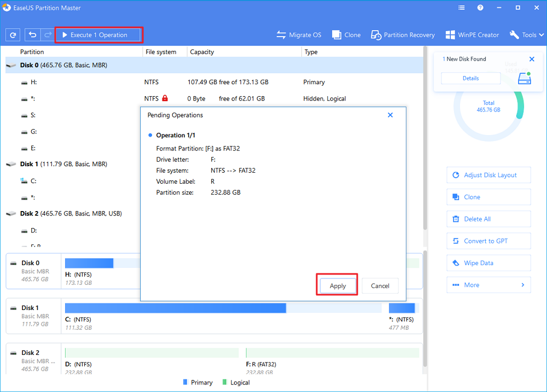Refresh the disk list
Viewport: 547px width, 392px height.
(13, 34)
